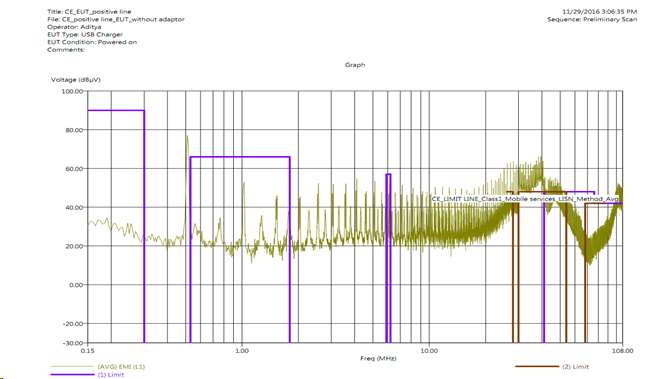This screenshot has width=649, height=379.
Task: Click the 0.00 y-axis tick label
Action: click(x=76, y=285)
